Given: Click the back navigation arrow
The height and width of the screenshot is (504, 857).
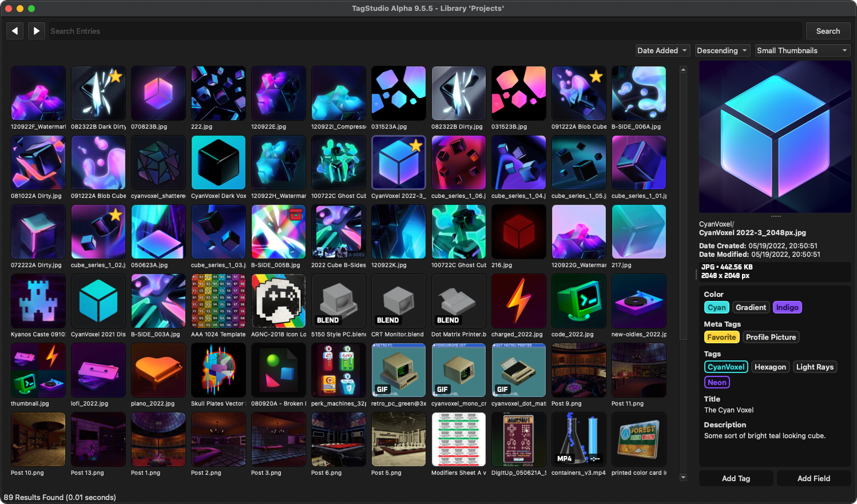Looking at the screenshot, I should point(14,31).
